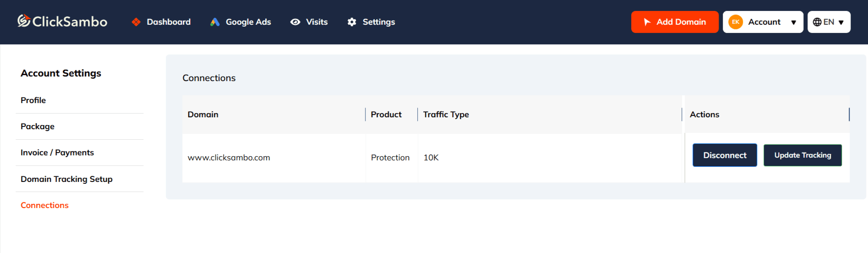Image resolution: width=868 pixels, height=253 pixels.
Task: Click the orange EK avatar icon
Action: (736, 22)
